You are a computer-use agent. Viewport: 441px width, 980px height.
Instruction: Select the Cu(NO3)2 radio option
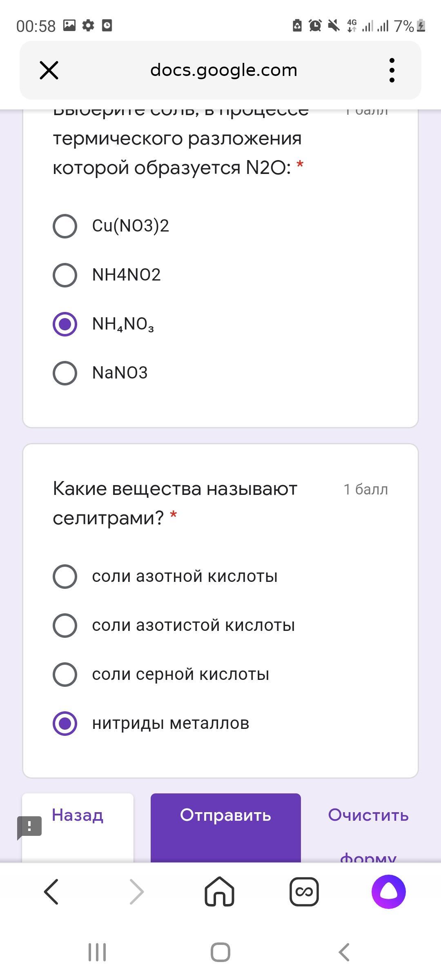click(65, 226)
